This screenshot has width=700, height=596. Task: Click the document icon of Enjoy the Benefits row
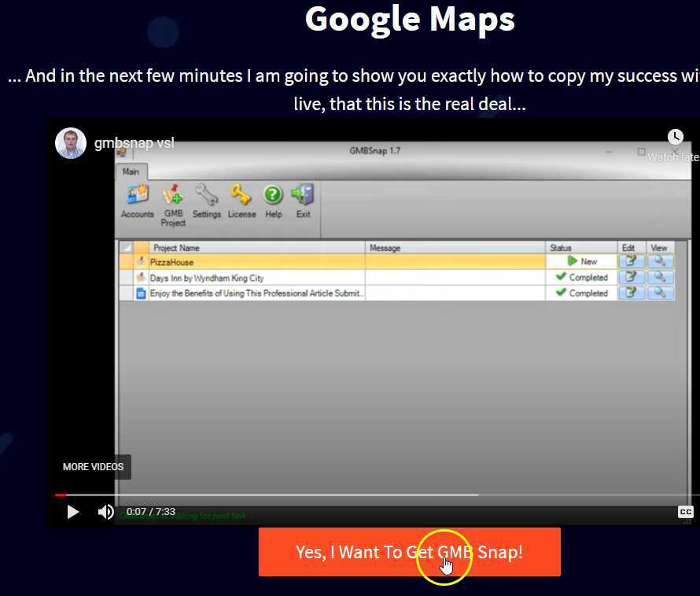(x=141, y=293)
